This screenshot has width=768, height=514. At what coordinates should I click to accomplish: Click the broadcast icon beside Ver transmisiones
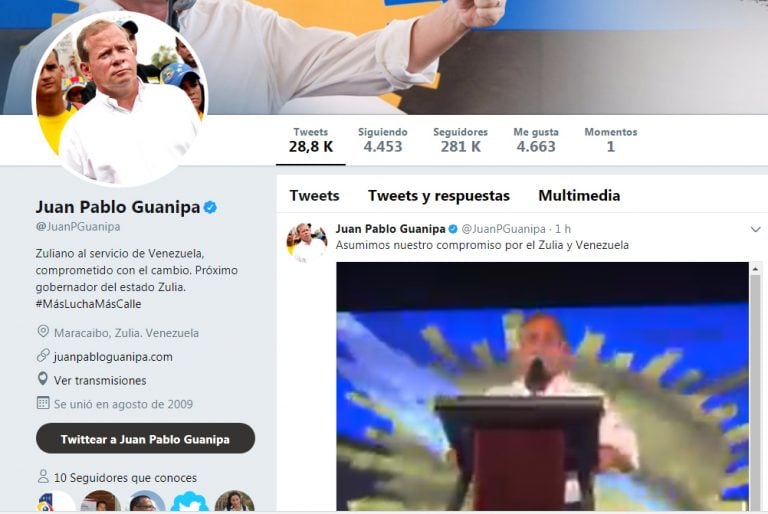click(x=43, y=379)
